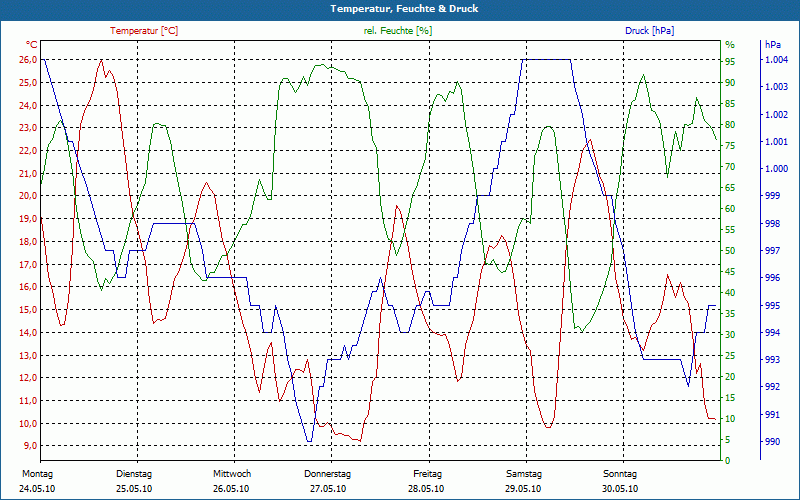Viewport: 800px width, 500px height.
Task: Click the '996' pressure axis value
Action: click(772, 278)
